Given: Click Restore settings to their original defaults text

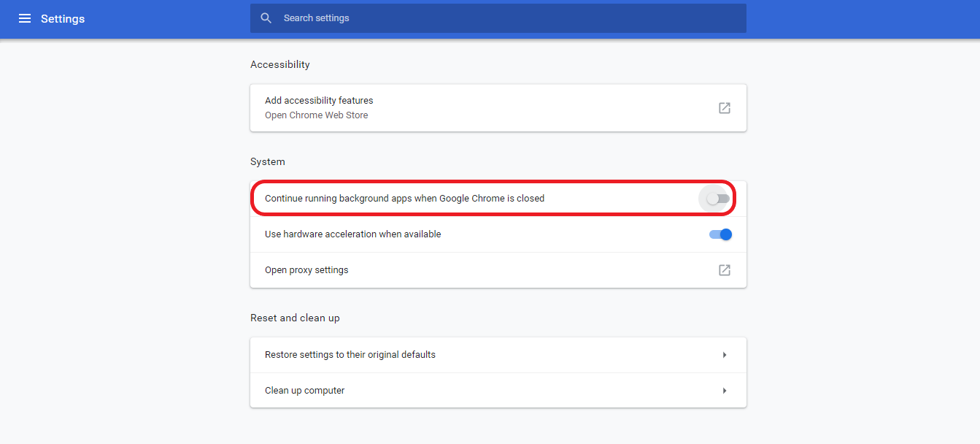Looking at the screenshot, I should [350, 355].
